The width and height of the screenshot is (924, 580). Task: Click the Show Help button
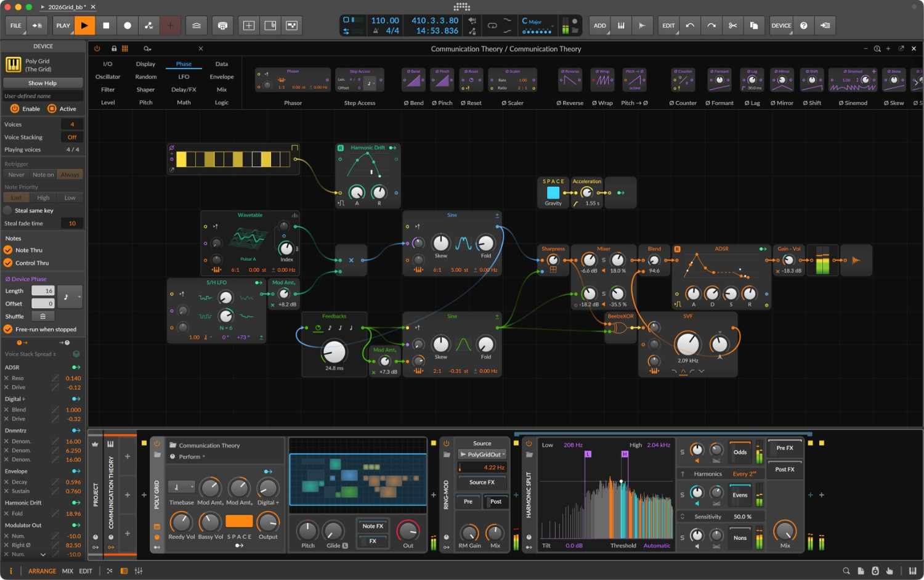click(x=43, y=83)
